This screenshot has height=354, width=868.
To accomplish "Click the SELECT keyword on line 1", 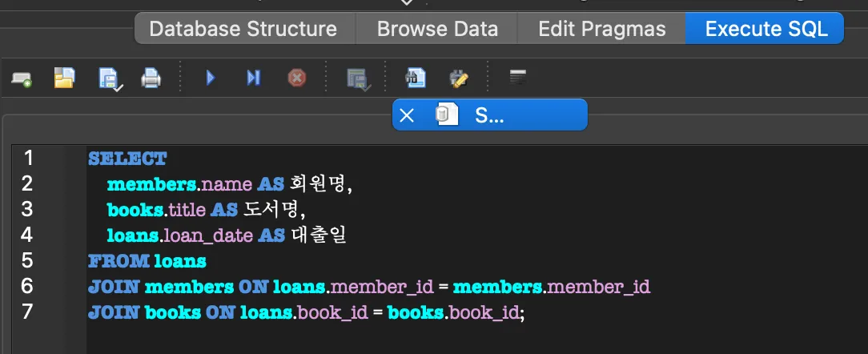I will [127, 159].
